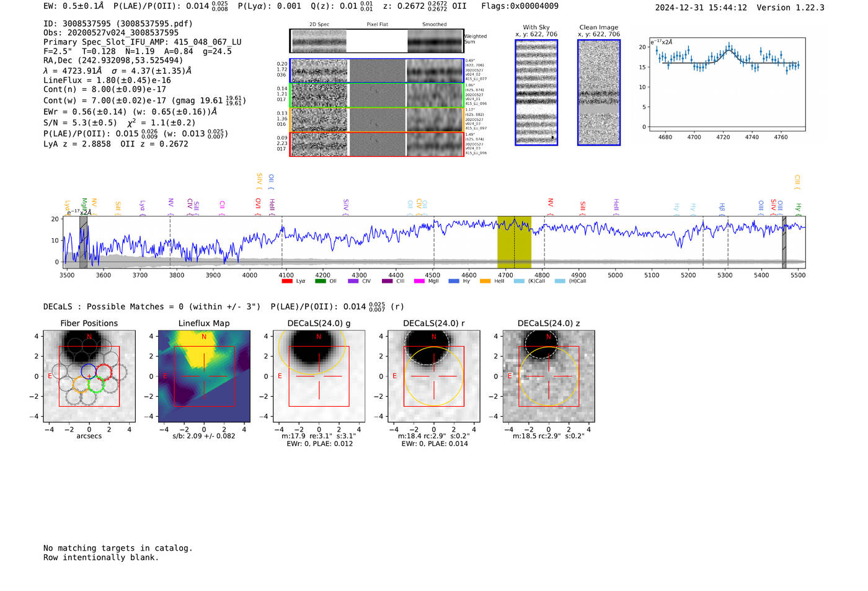Click the orange CIII label above spectrum

[x=797, y=182]
